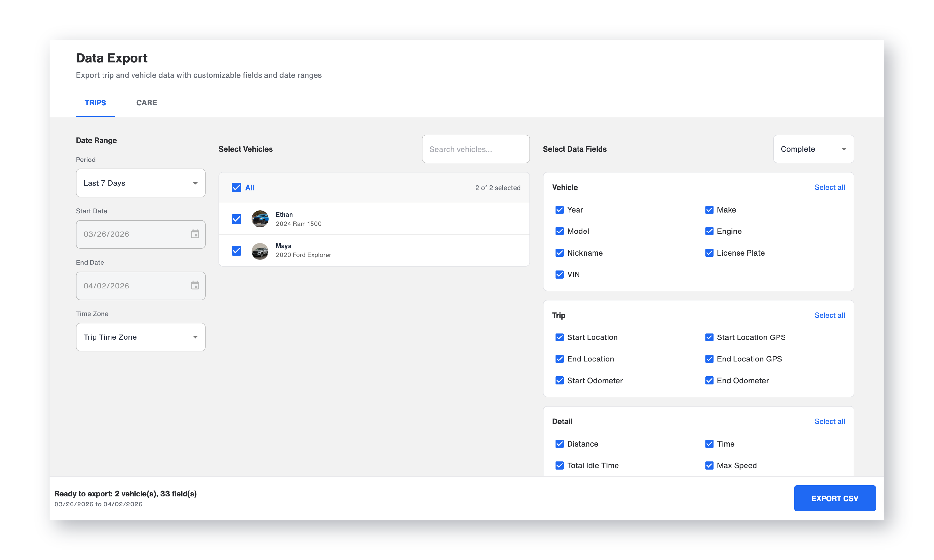934x560 pixels.
Task: Expand the Trip Time Zone dropdown
Action: pyautogui.click(x=140, y=337)
